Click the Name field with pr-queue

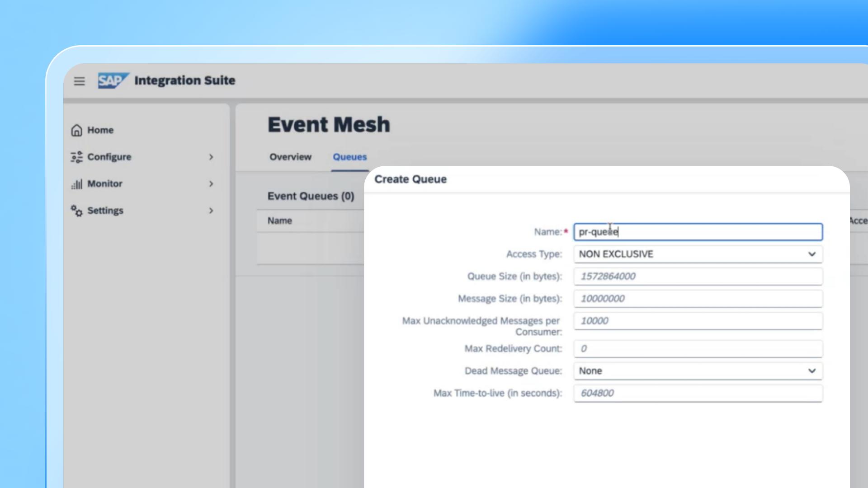(698, 232)
